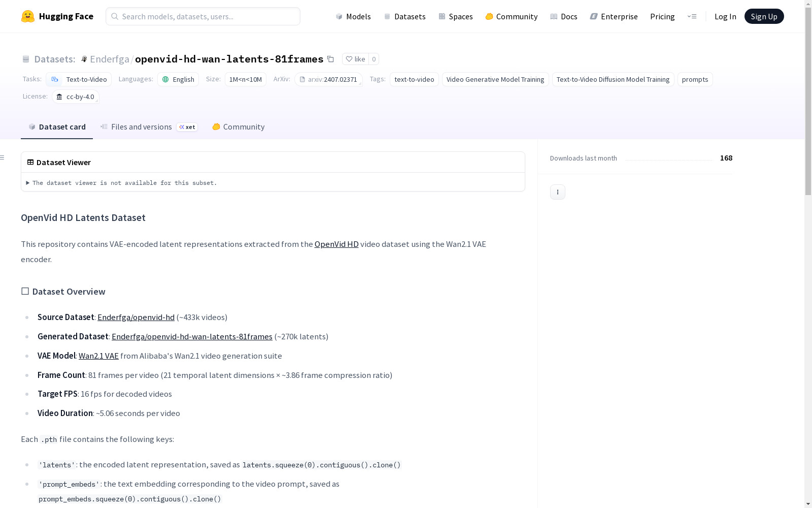Viewport: 812px width, 508px height.
Task: Click the Dataset Viewer table icon
Action: (30, 162)
